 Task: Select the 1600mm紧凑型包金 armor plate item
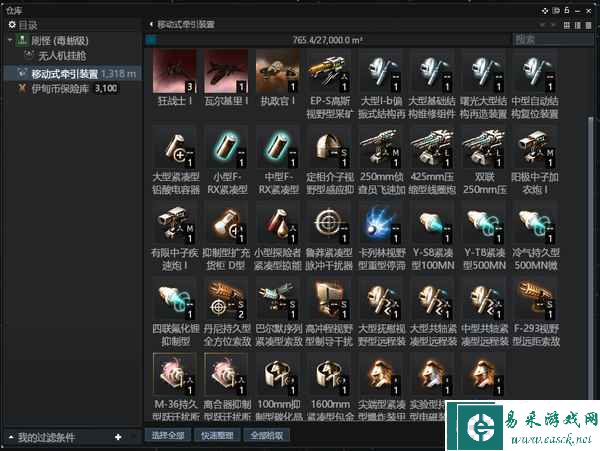[x=329, y=382]
